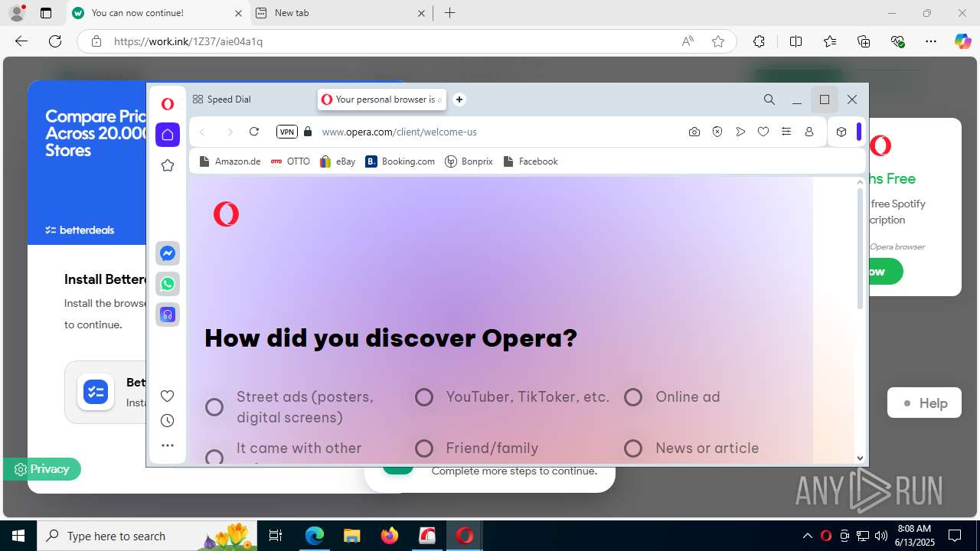Click Opera's forward navigation arrow
Screen dimensions: 980x551
tap(229, 132)
